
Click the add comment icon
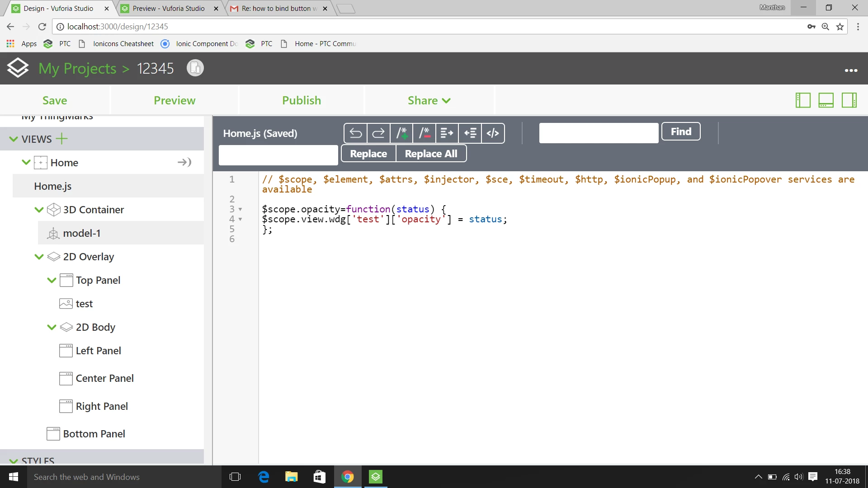click(x=401, y=133)
